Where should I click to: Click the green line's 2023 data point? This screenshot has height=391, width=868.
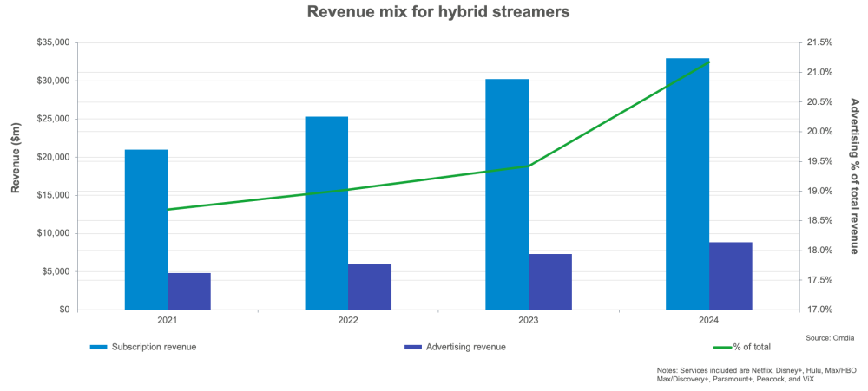[529, 166]
